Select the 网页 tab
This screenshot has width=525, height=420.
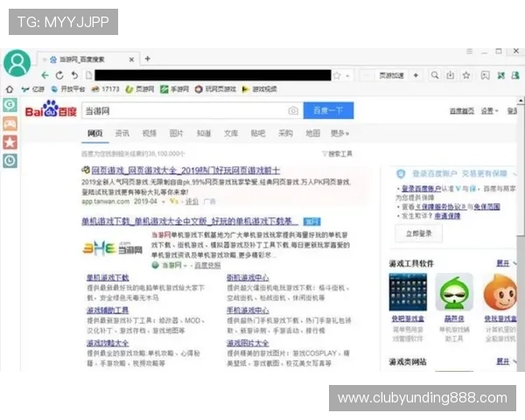tap(95, 133)
